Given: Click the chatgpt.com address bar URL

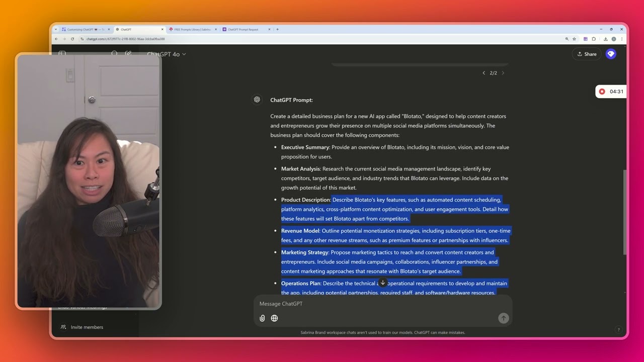Looking at the screenshot, I should (125, 39).
